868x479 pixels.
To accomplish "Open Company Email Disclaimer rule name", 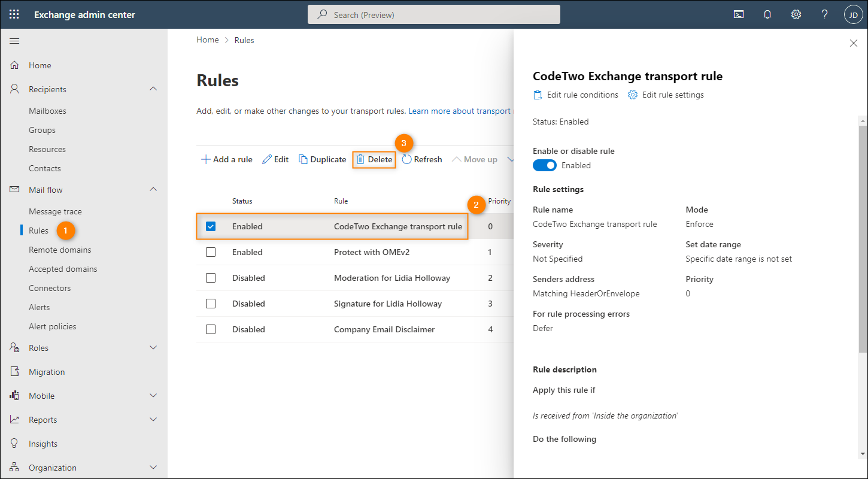I will [x=384, y=329].
